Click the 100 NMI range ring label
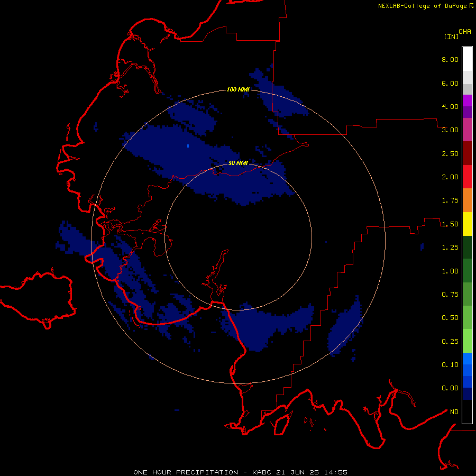 pyautogui.click(x=238, y=89)
